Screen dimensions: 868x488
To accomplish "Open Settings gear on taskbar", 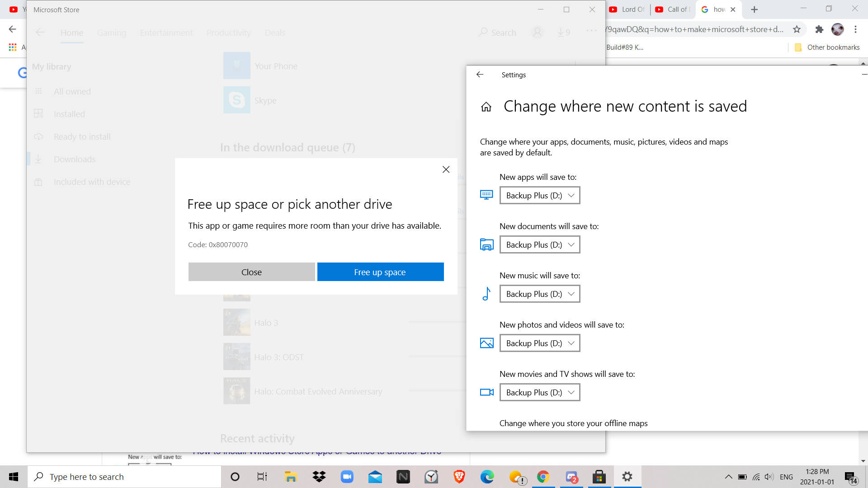I will point(627,477).
